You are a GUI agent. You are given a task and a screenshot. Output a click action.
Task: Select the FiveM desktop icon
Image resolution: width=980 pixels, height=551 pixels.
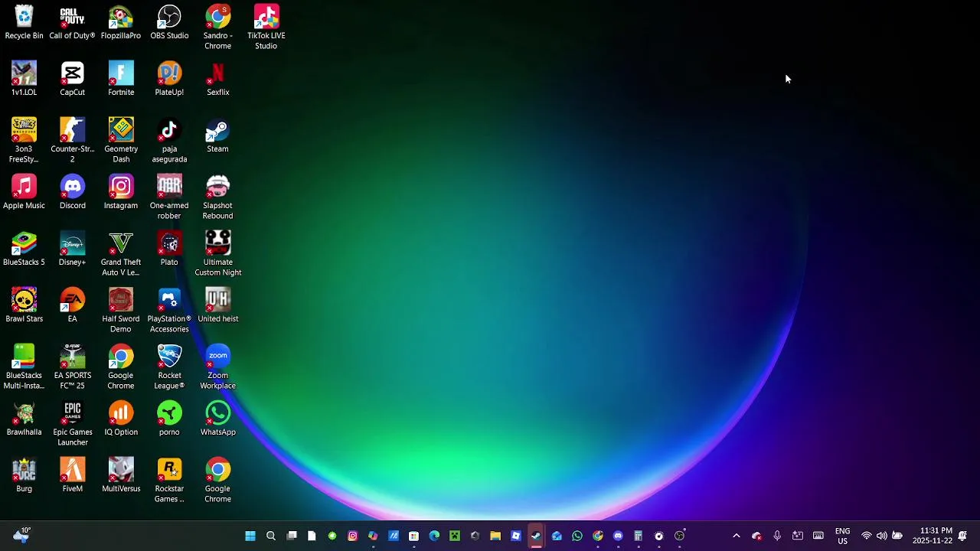click(x=72, y=476)
